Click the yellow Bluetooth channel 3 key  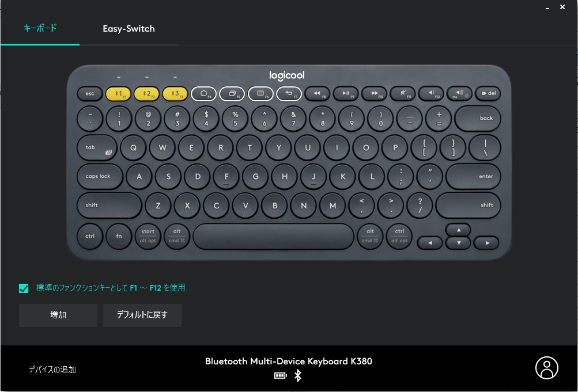175,94
